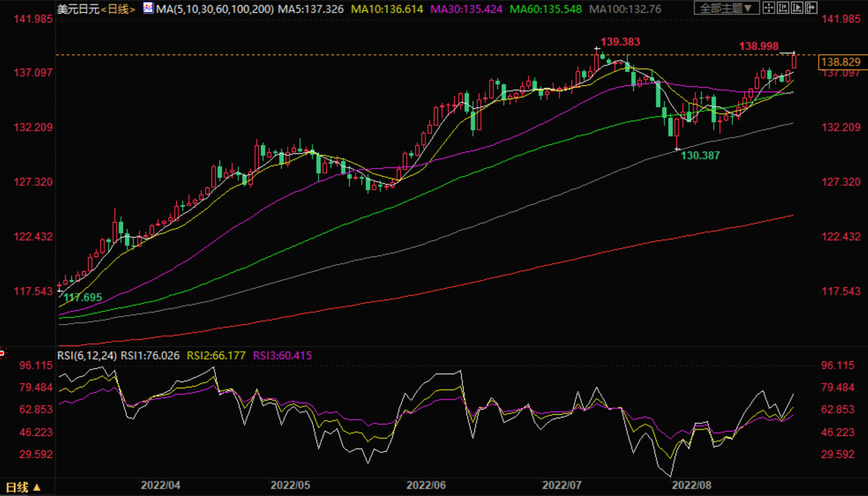This screenshot has height=496, width=868.
Task: Click the 117.695 low price annotation
Action: [83, 297]
